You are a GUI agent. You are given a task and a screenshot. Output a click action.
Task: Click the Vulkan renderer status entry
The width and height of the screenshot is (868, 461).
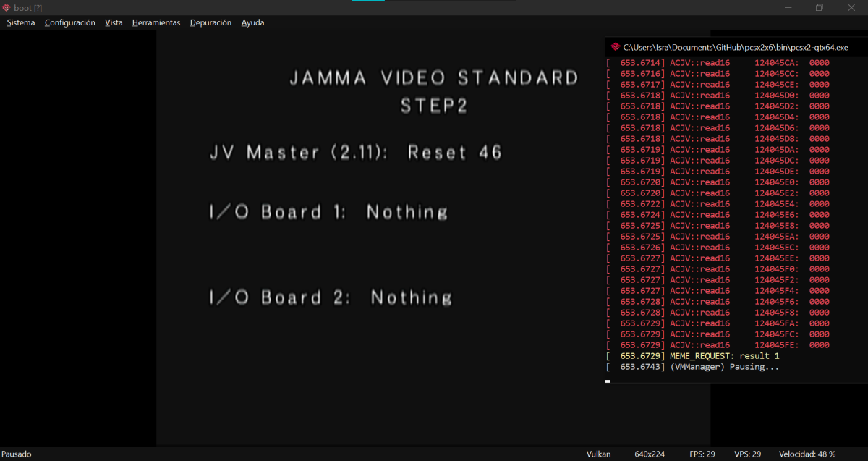click(x=598, y=454)
